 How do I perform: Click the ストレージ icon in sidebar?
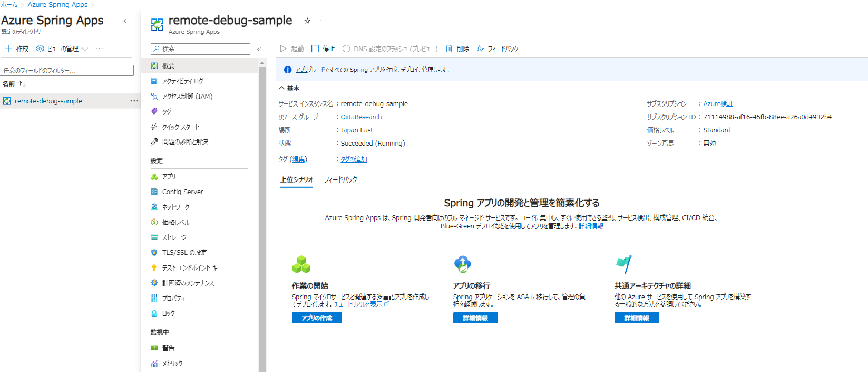point(154,237)
